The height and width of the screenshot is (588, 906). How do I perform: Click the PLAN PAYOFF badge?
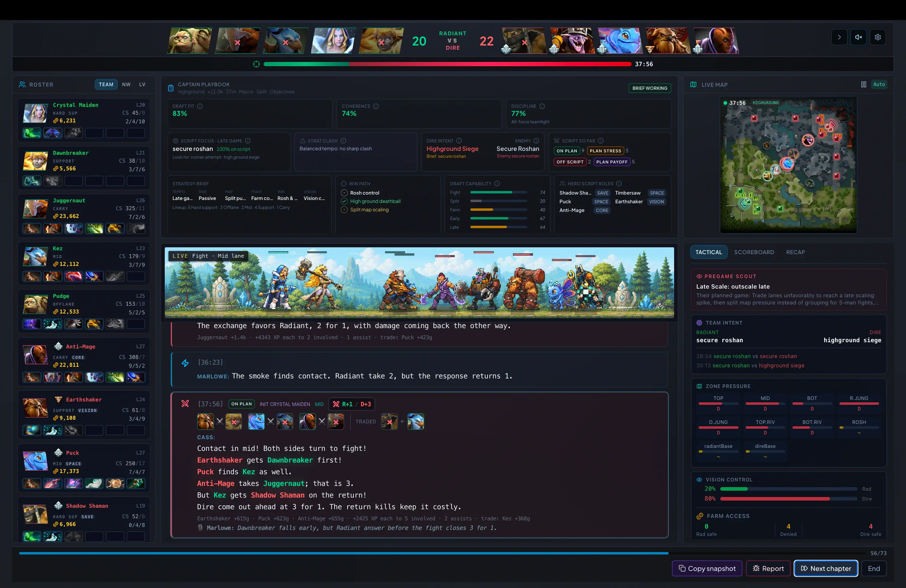click(612, 162)
